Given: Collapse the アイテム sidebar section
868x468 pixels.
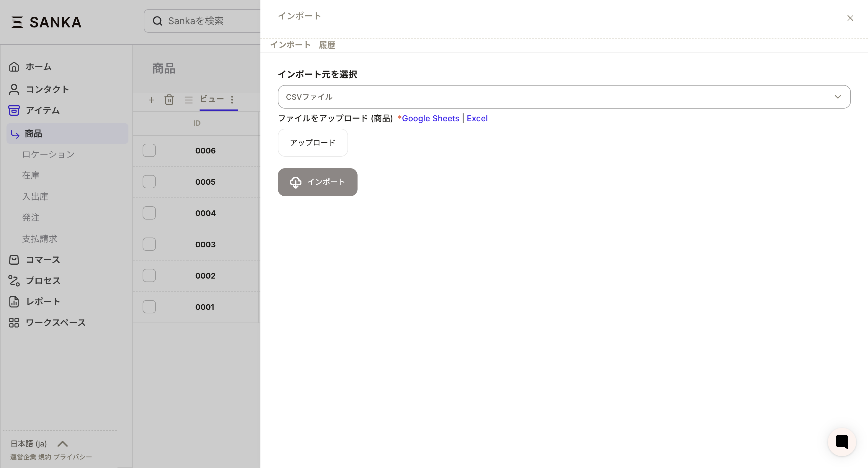Looking at the screenshot, I should click(x=43, y=110).
